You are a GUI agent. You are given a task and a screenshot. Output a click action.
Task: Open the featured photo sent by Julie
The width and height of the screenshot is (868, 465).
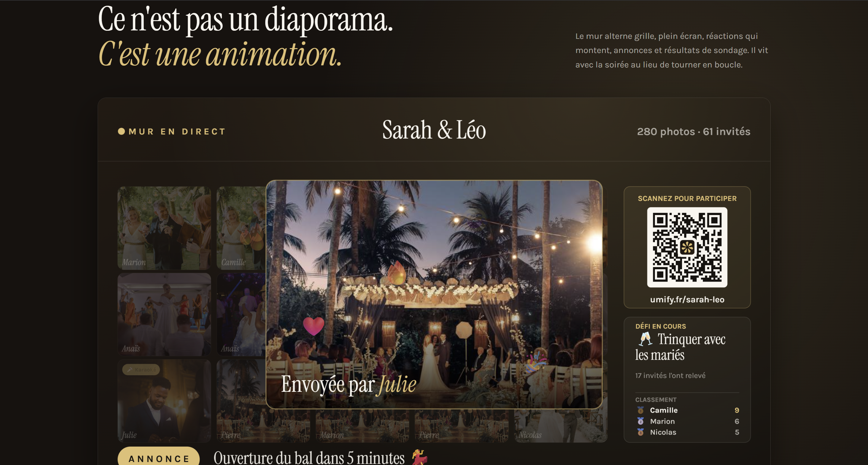tap(434, 295)
